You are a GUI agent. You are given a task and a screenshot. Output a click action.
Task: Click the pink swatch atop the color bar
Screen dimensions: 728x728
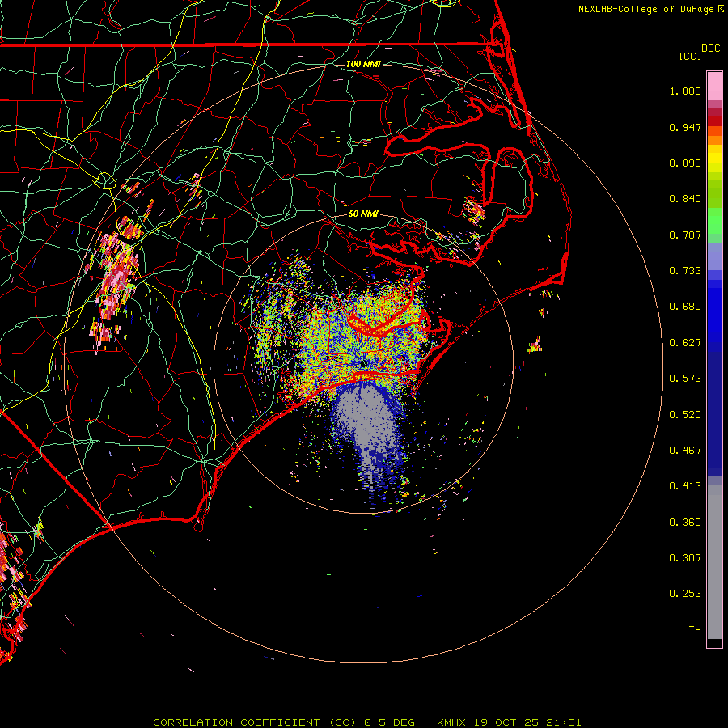click(x=714, y=87)
